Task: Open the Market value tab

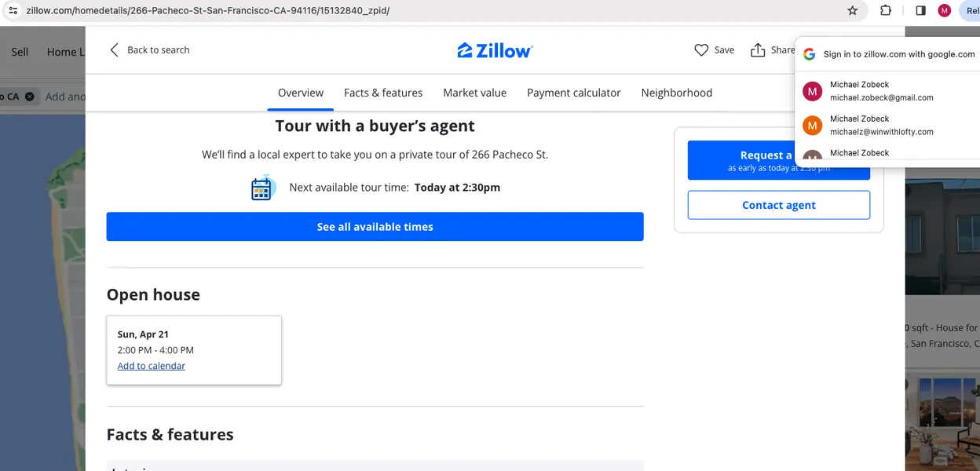Action: [474, 93]
